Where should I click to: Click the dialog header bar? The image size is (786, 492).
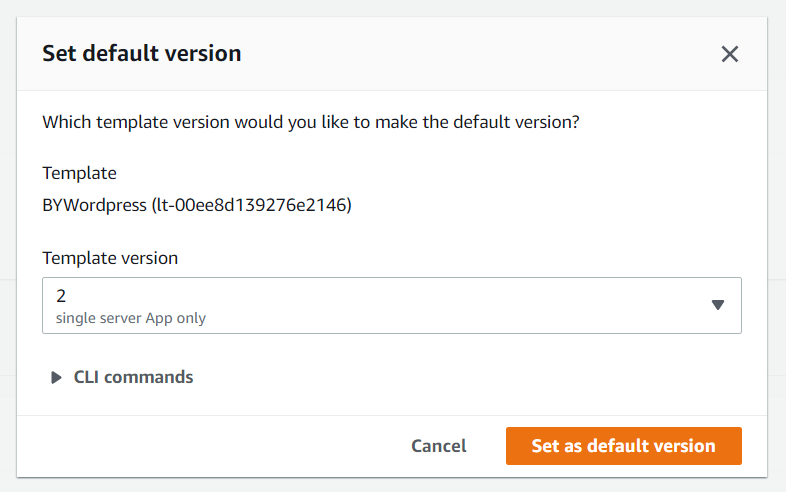[391, 54]
